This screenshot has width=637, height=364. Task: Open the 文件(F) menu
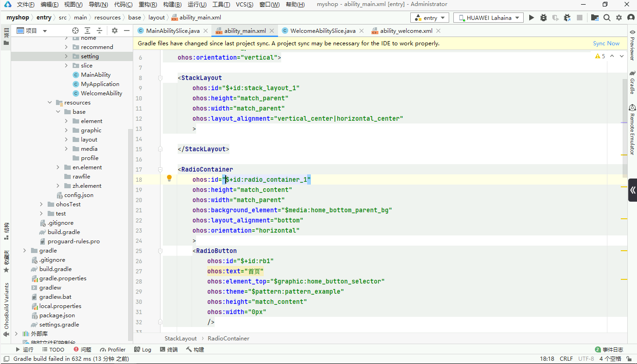pyautogui.click(x=25, y=5)
